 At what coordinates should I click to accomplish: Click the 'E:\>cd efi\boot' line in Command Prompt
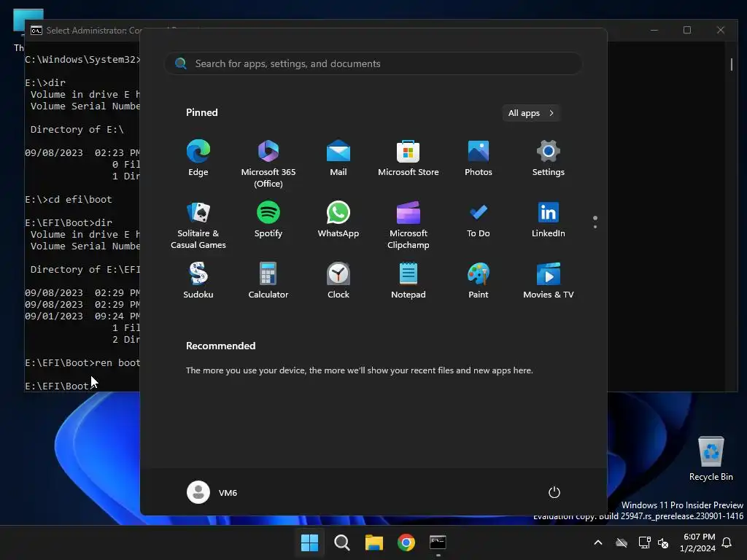tap(69, 199)
